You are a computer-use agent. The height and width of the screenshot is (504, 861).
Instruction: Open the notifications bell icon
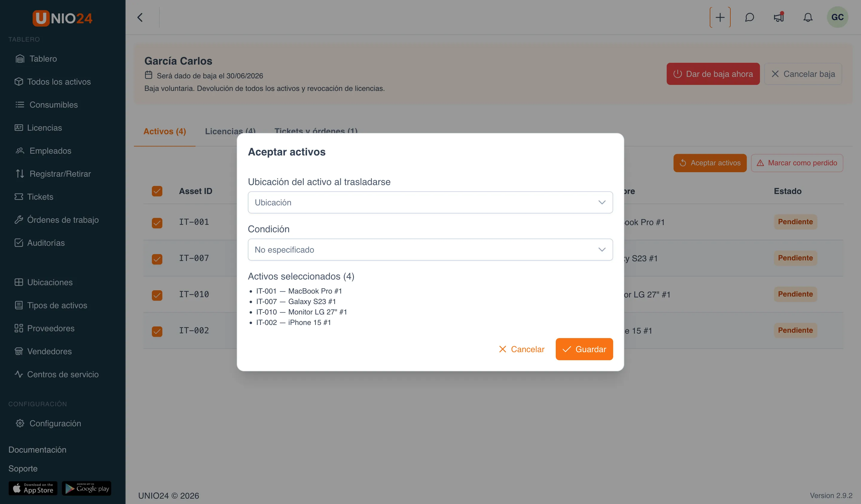coord(808,17)
